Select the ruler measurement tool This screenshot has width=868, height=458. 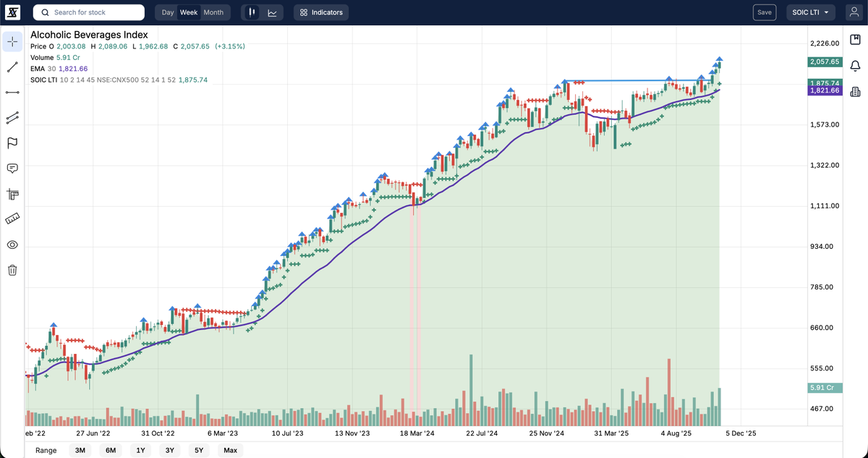tap(12, 219)
